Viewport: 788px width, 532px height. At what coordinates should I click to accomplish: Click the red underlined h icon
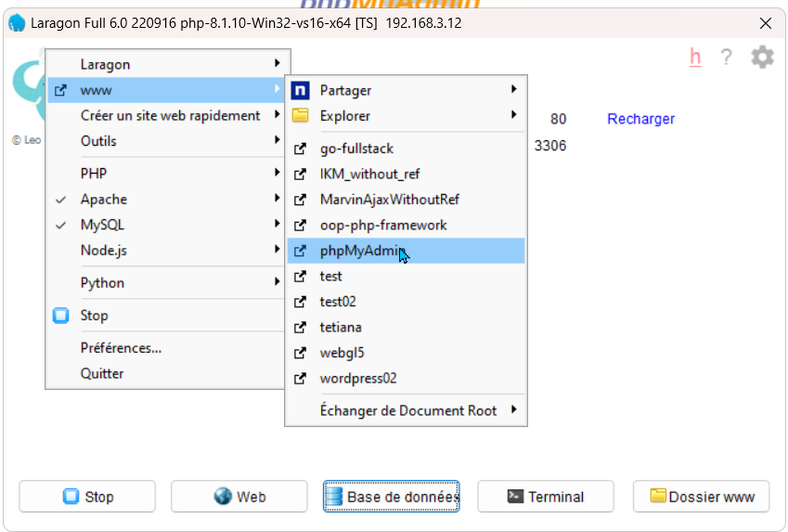pos(695,58)
